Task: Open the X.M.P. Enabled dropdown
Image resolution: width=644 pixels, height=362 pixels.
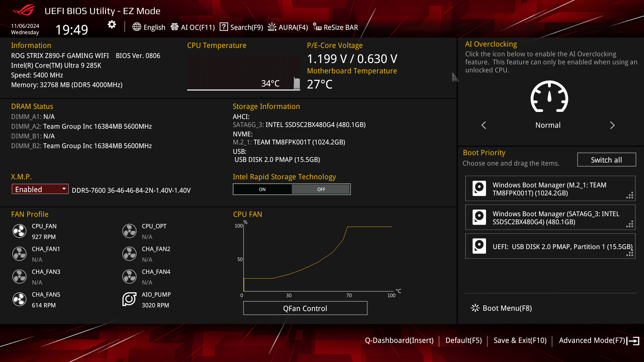Action: click(x=40, y=189)
